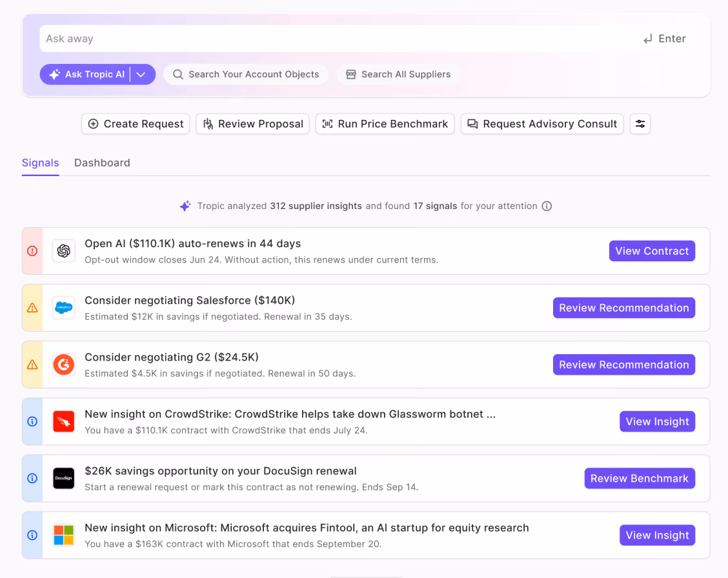Screen dimensions: 728x578
Task: Click 'Consider negotiating G2 ($24.5K)' title
Action: (x=172, y=357)
